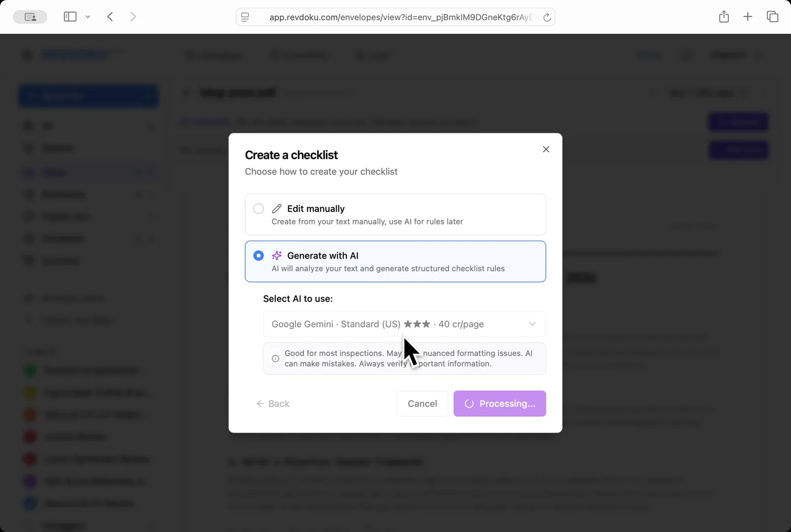Click the website settings icon in address bar
The height and width of the screenshot is (532, 791).
tap(244, 17)
